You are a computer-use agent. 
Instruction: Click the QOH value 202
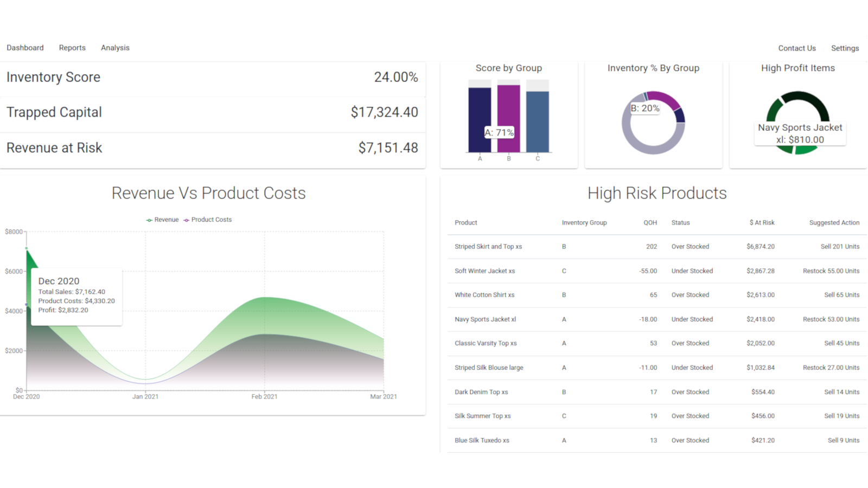coord(652,247)
